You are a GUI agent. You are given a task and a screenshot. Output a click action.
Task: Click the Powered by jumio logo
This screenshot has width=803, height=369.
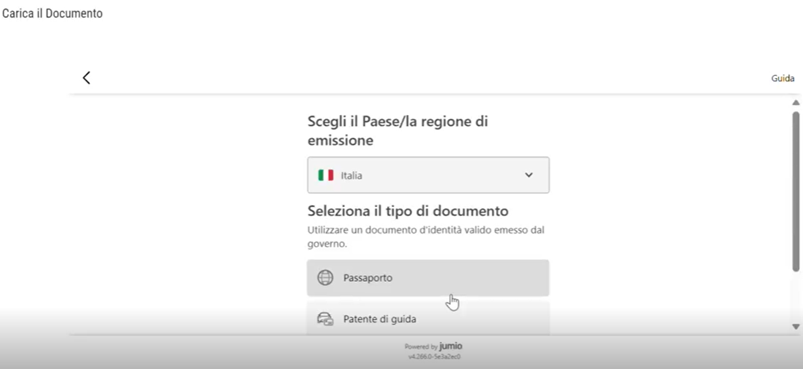point(433,346)
